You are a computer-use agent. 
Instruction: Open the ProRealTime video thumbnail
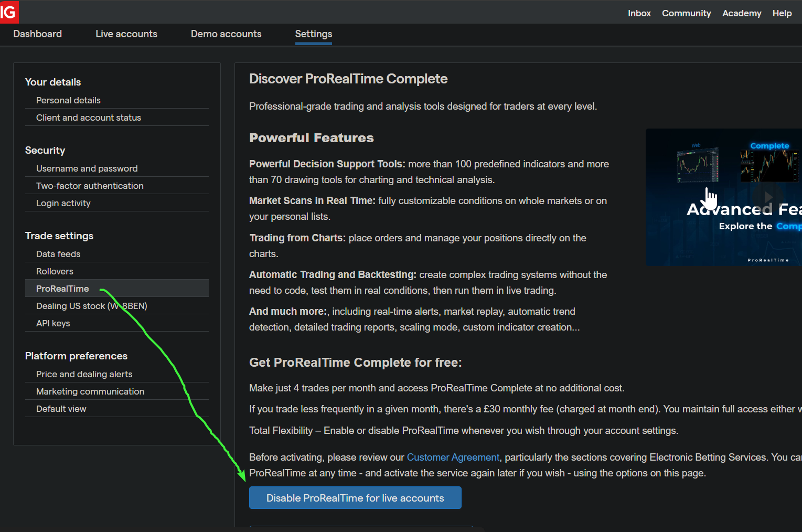click(x=724, y=197)
